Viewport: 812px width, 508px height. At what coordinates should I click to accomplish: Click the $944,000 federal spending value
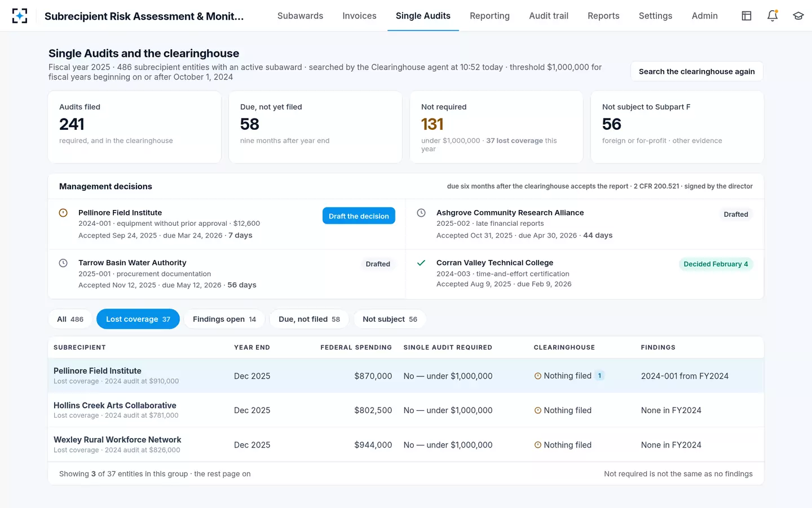373,445
